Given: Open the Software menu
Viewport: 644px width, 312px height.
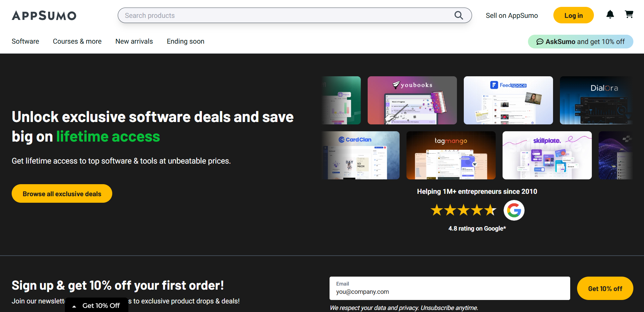Looking at the screenshot, I should coord(25,41).
